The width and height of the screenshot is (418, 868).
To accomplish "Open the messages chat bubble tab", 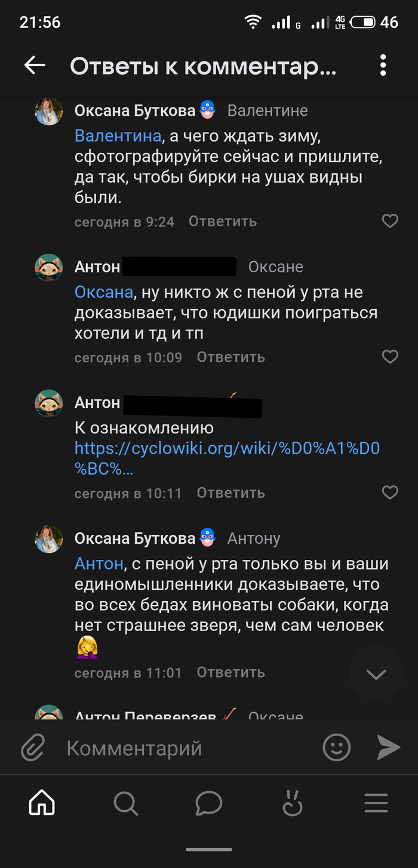I will [x=209, y=804].
